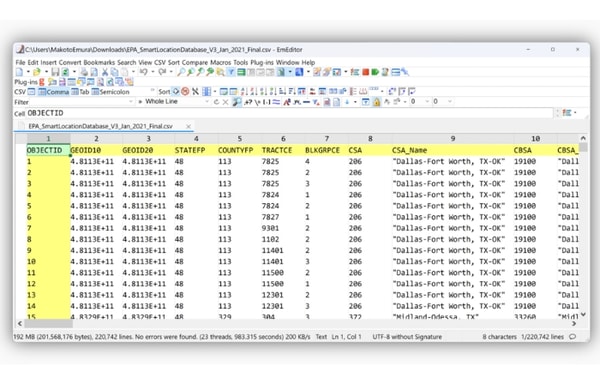
Task: Click the find in files icon
Action: 220,72
